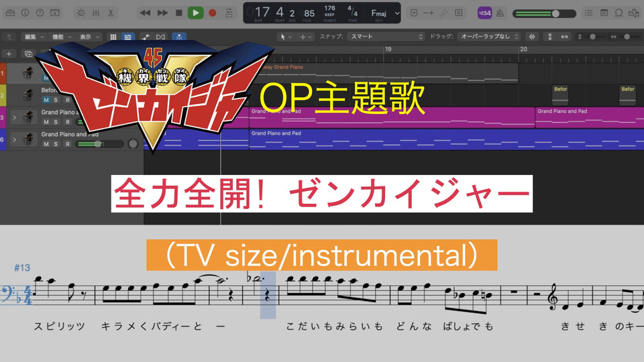Toggle the blue Catch playhead button
Viewport: 644px width, 362px height.
point(179,37)
